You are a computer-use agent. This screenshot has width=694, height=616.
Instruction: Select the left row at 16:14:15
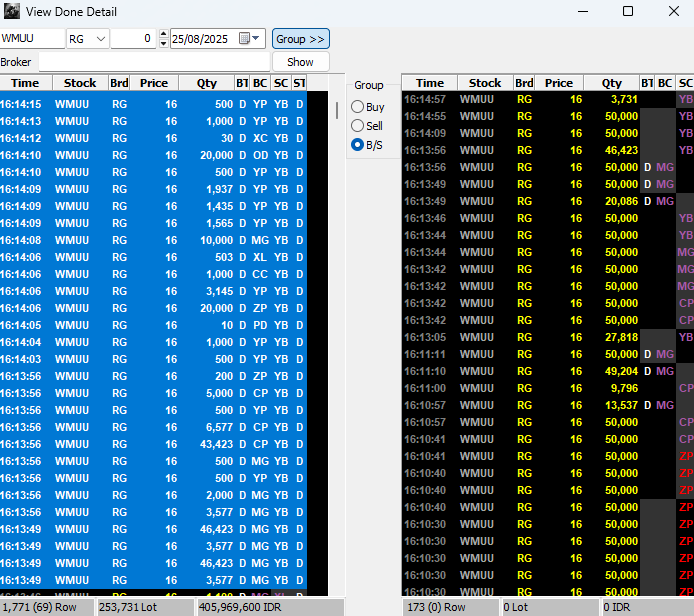pyautogui.click(x=153, y=104)
